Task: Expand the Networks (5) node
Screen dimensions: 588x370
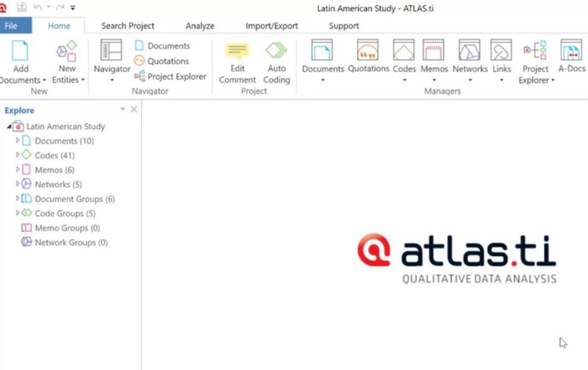Action: point(17,184)
